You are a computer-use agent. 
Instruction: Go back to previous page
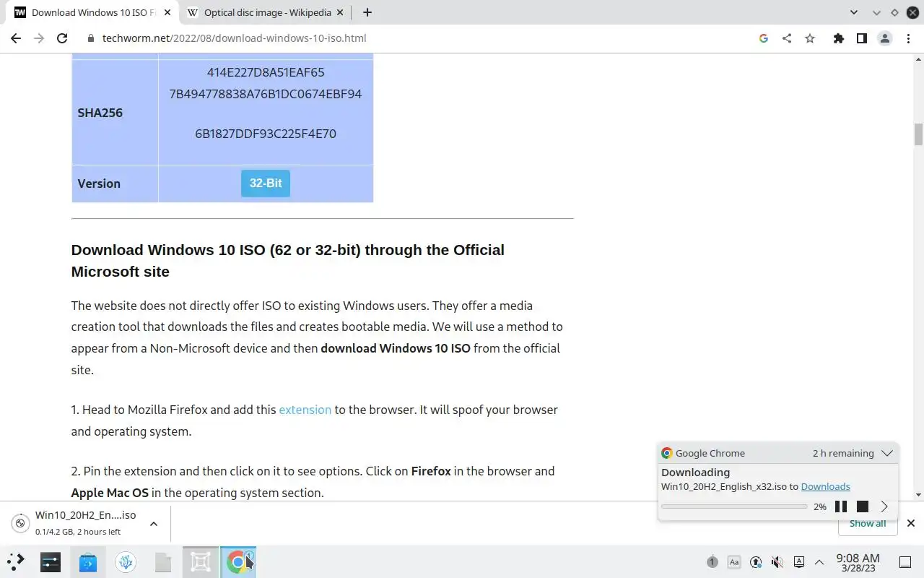click(16, 38)
